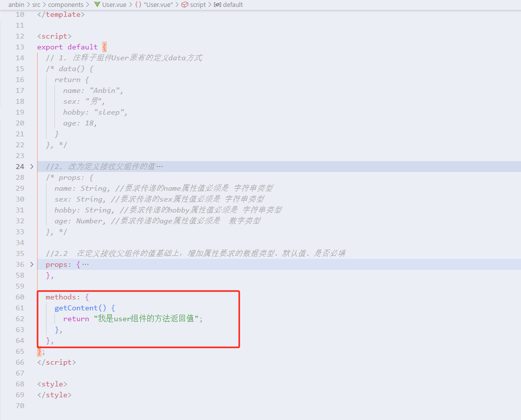Select the "User.vue" module breadcrumb
The image size is (521, 420).
pyautogui.click(x=158, y=4)
